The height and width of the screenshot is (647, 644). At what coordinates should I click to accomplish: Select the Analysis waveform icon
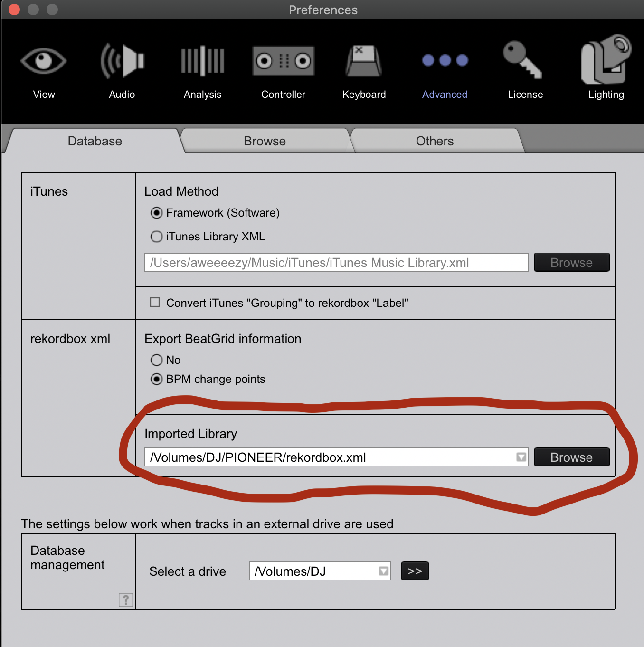[x=202, y=61]
